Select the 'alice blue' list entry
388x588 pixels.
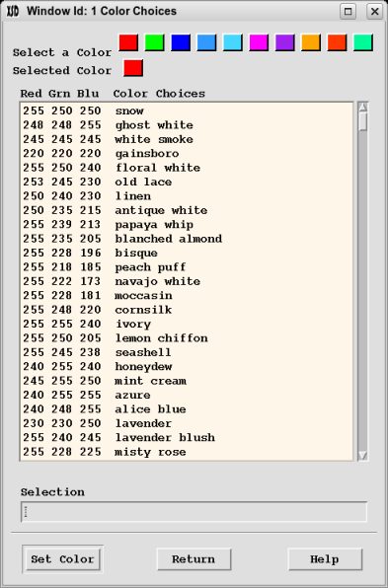coord(187,409)
